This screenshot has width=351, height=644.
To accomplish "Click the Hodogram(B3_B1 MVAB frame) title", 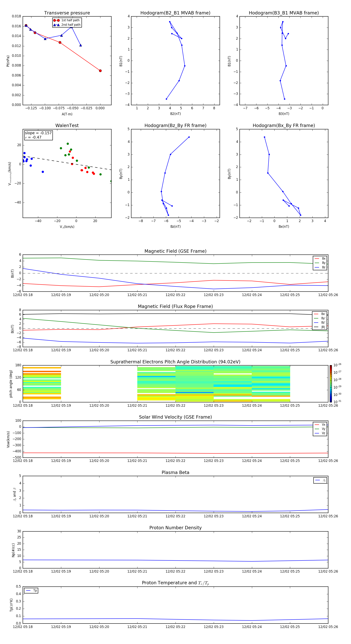I will coord(284,13).
